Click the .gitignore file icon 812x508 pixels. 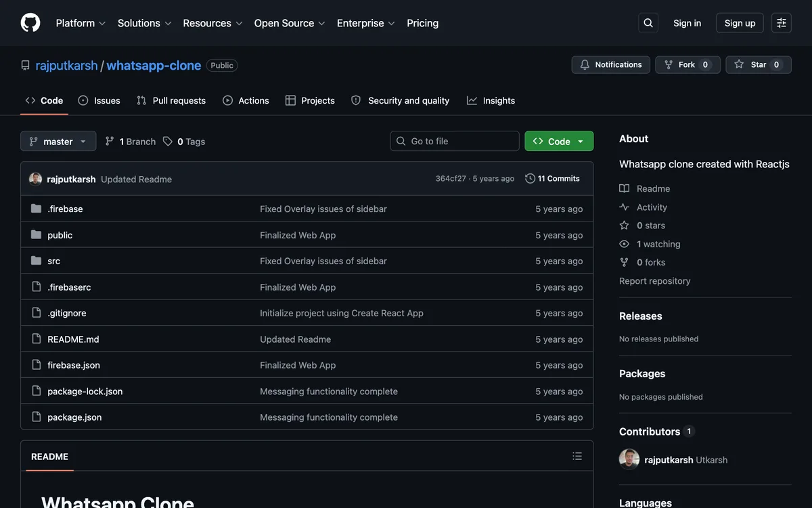coord(37,313)
